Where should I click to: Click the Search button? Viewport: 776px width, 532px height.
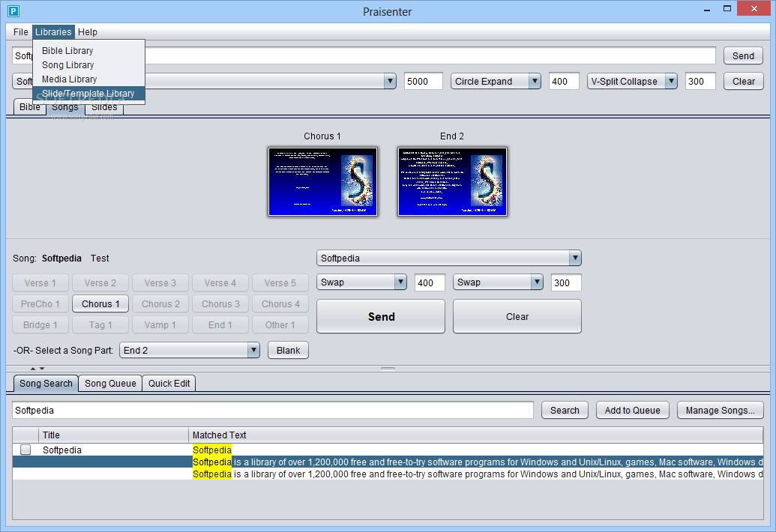coord(565,411)
